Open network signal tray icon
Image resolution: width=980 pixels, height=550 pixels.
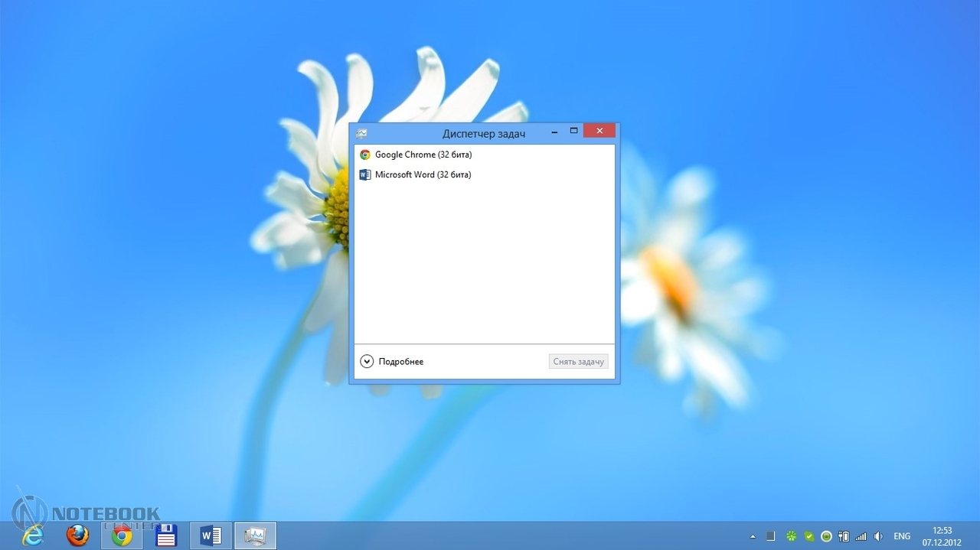pyautogui.click(x=861, y=536)
